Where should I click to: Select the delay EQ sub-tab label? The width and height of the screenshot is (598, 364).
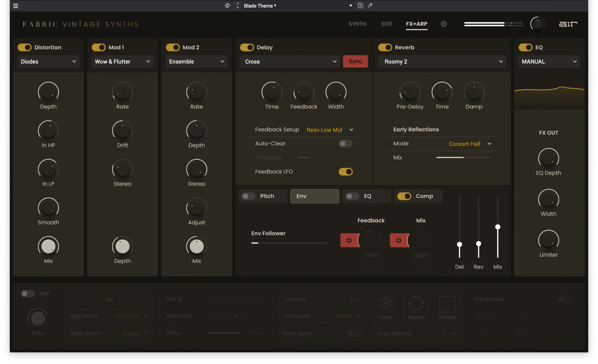pos(367,196)
